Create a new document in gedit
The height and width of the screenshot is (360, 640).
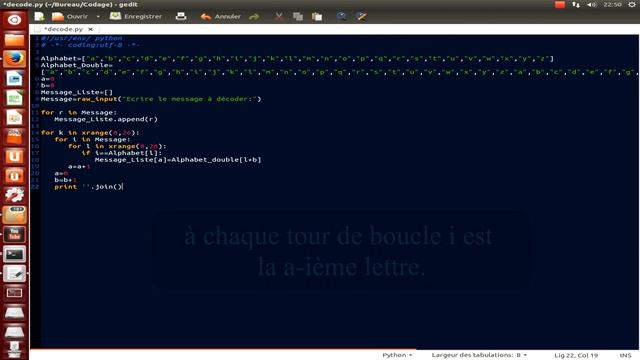click(x=39, y=16)
